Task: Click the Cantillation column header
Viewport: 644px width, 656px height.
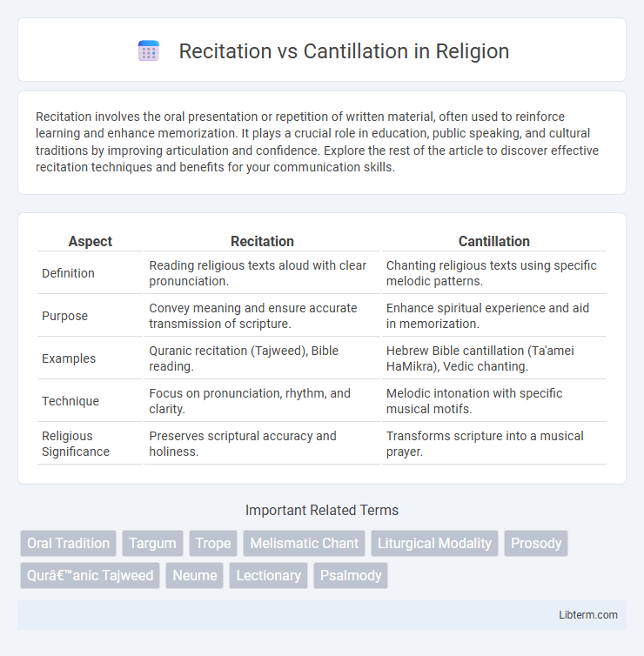Action: click(493, 241)
